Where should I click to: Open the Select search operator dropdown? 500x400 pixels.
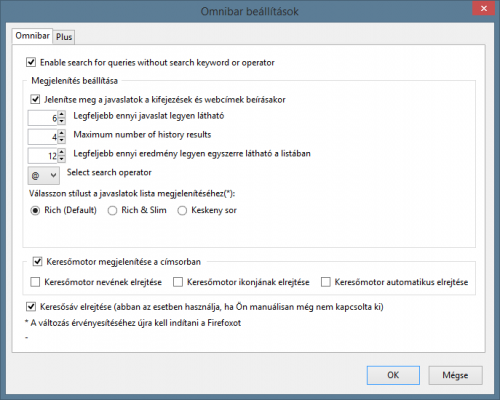44,175
